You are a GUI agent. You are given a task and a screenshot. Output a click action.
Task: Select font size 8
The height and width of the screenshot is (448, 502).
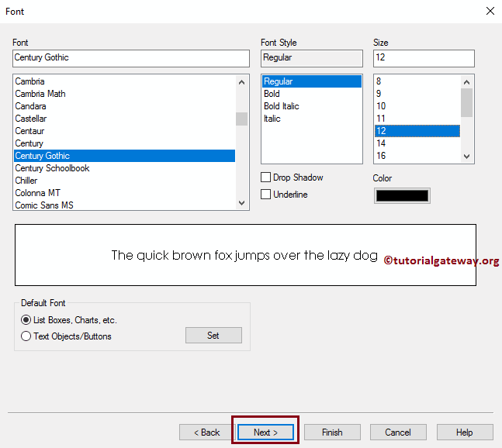click(x=417, y=81)
